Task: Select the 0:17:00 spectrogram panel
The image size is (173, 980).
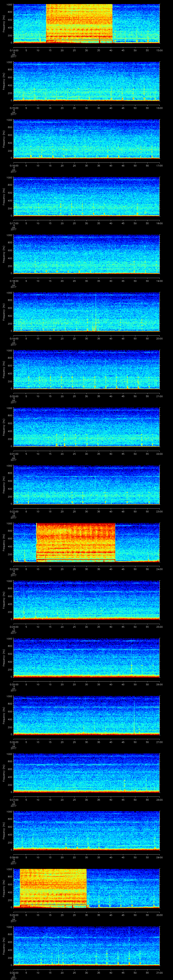Action: click(x=86, y=196)
